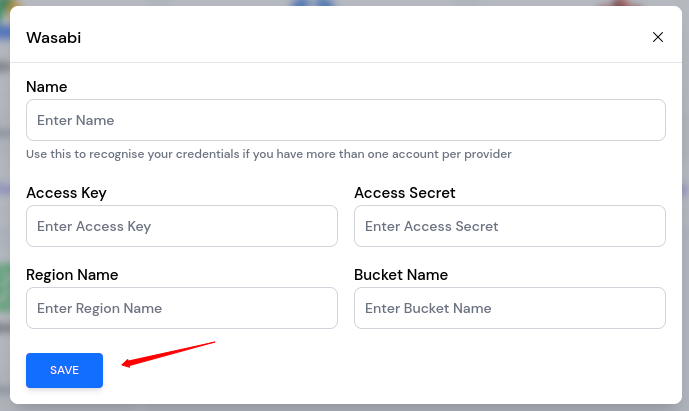Click the 'Region Name' label text
Screen dimensions: 689x411
[72, 275]
